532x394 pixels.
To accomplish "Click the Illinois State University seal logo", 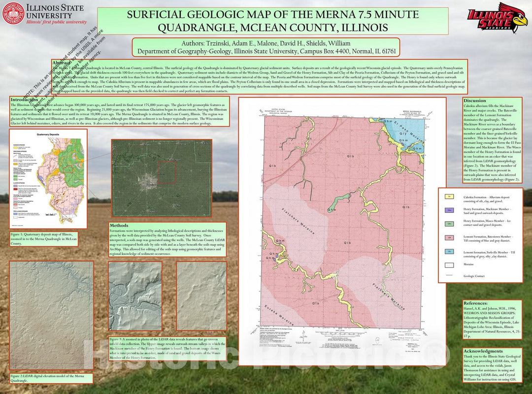I will pyautogui.click(x=13, y=13).
